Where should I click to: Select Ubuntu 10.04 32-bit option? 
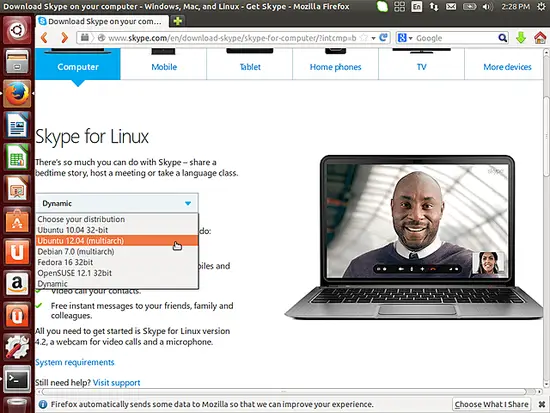tap(117, 230)
